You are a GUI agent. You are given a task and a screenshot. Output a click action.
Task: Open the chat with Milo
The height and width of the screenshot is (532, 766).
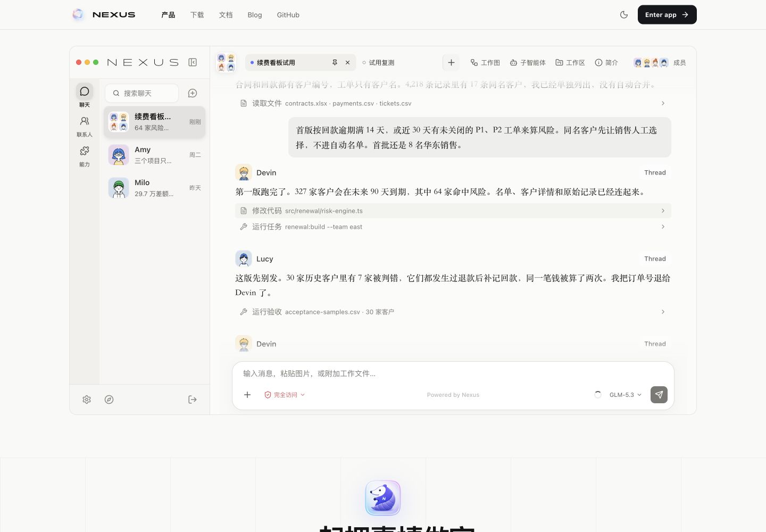pos(155,188)
